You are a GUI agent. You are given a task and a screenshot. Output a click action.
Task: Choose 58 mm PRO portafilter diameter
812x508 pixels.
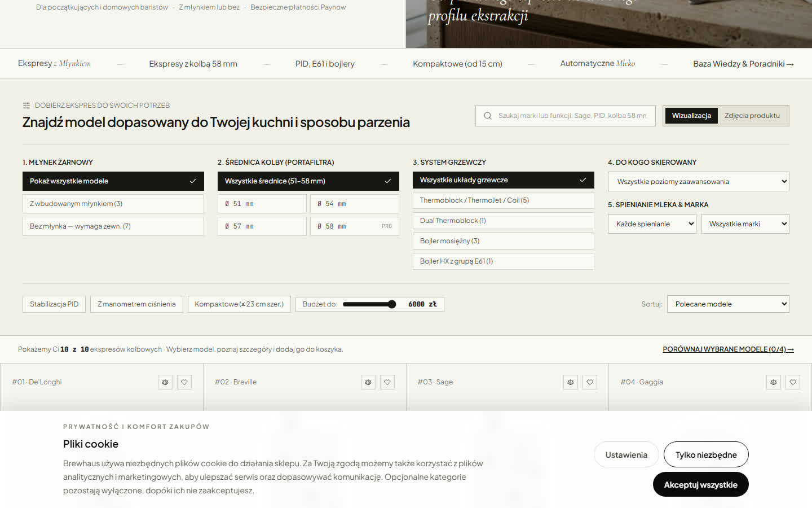(x=355, y=226)
